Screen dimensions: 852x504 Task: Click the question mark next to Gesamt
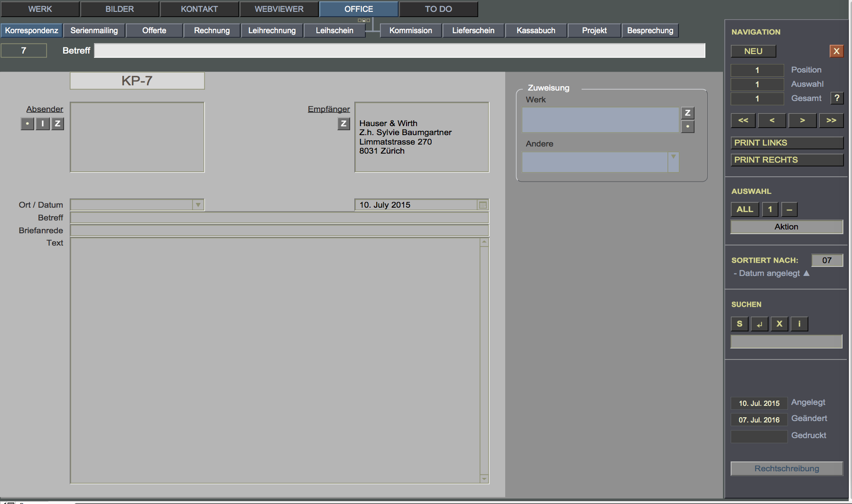[837, 98]
